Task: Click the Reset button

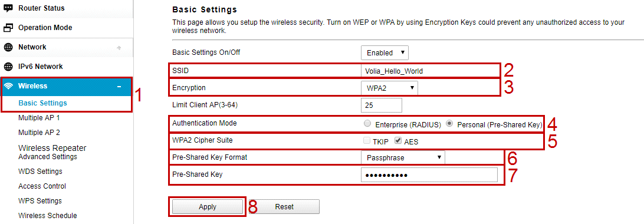Action: tap(284, 207)
